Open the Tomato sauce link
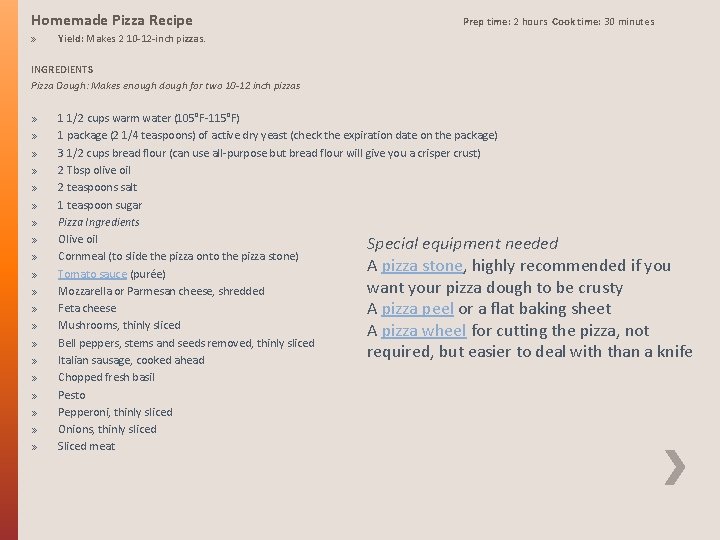The image size is (720, 540). [92, 274]
